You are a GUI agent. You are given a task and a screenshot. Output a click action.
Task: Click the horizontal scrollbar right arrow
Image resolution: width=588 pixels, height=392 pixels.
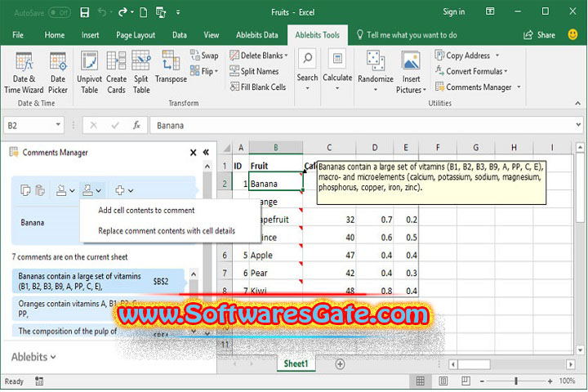click(x=571, y=364)
